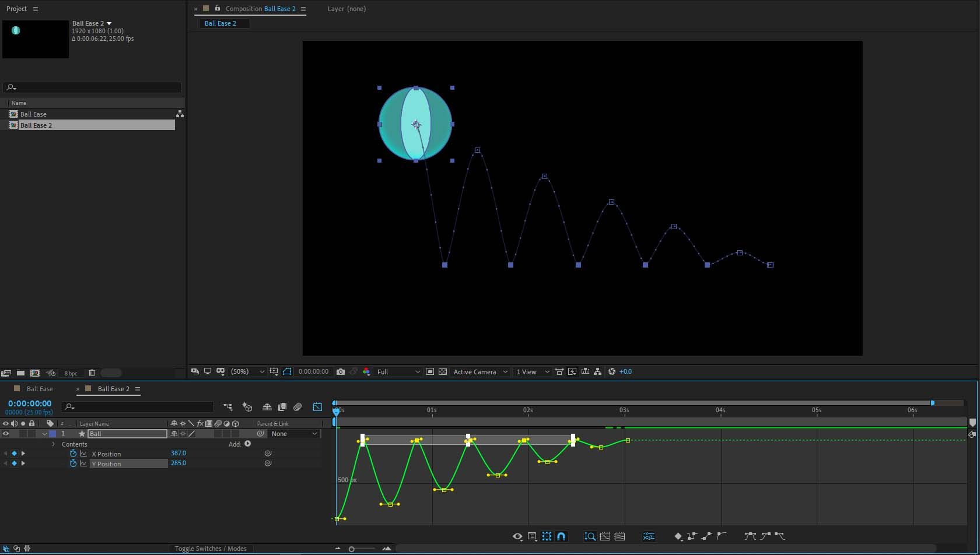Click the Easy Ease keyframe icon
The height and width of the screenshot is (555, 980).
click(750, 536)
